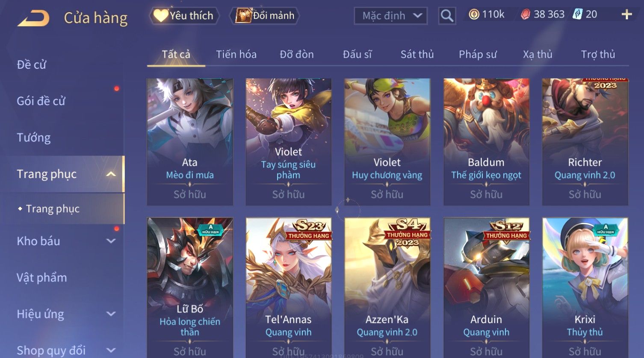
Task: Expand the Kho báu sidebar section
Action: pos(111,241)
